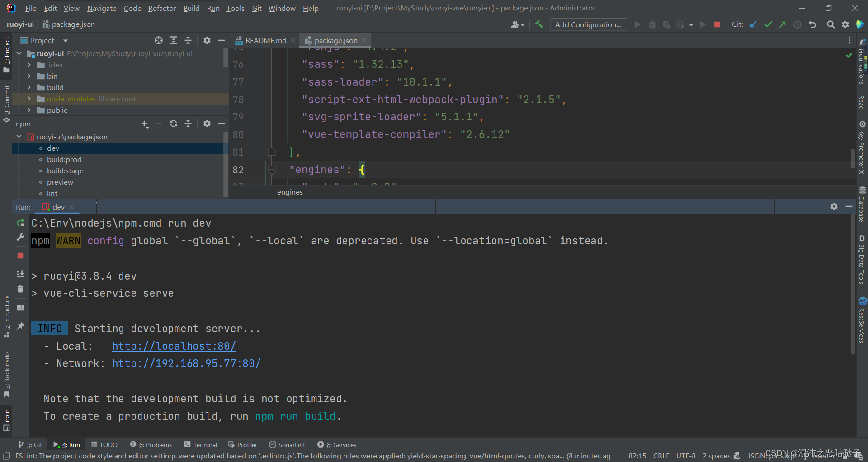Open the File menu
Image resolution: width=868 pixels, height=462 pixels.
pyautogui.click(x=31, y=8)
